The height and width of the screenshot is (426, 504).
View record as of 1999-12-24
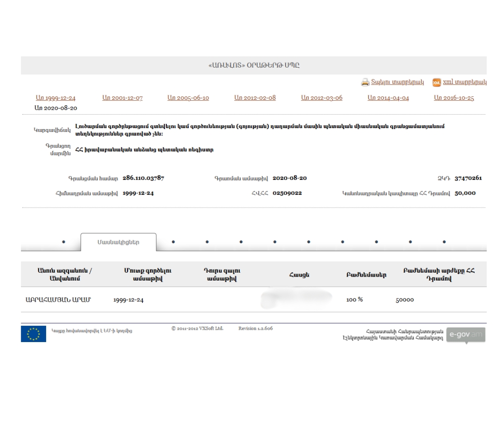(56, 98)
